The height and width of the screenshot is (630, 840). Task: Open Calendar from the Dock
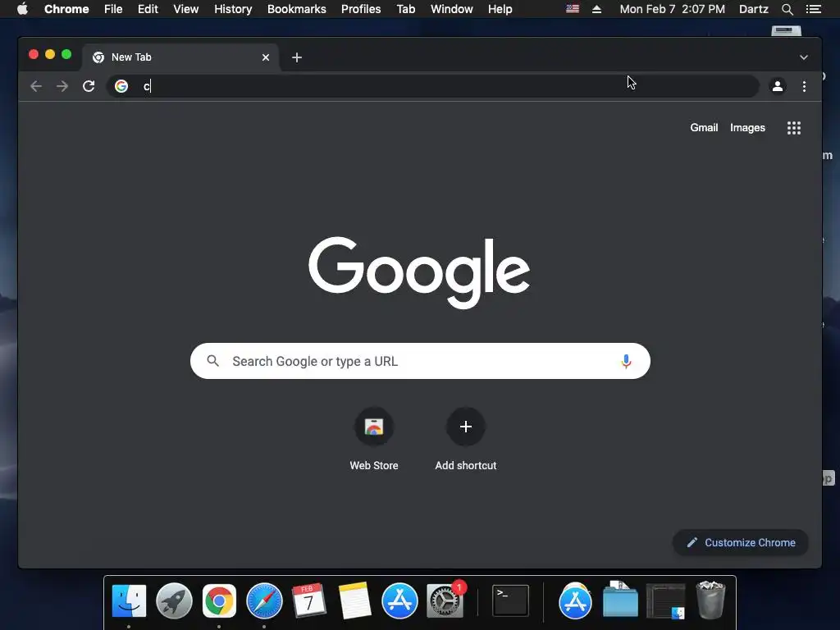[x=309, y=601]
